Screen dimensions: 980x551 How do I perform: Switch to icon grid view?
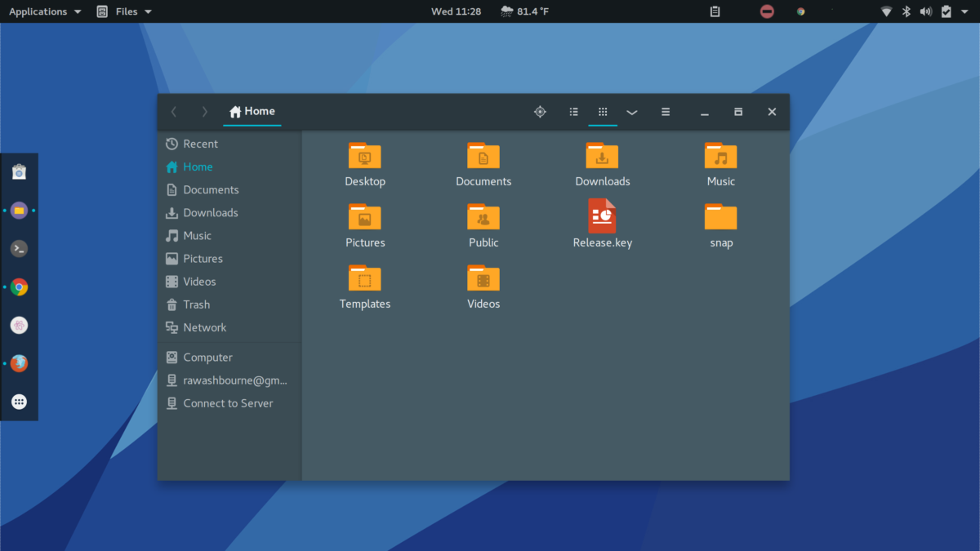point(603,112)
